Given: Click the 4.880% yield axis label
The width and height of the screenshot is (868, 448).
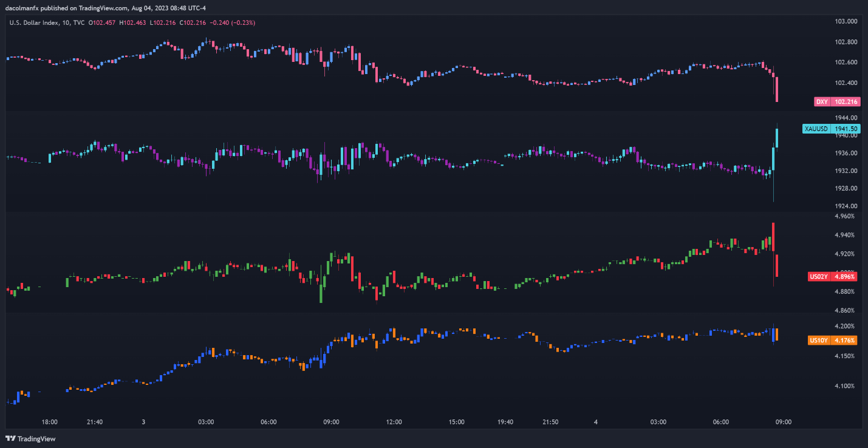Looking at the screenshot, I should pos(845,291).
